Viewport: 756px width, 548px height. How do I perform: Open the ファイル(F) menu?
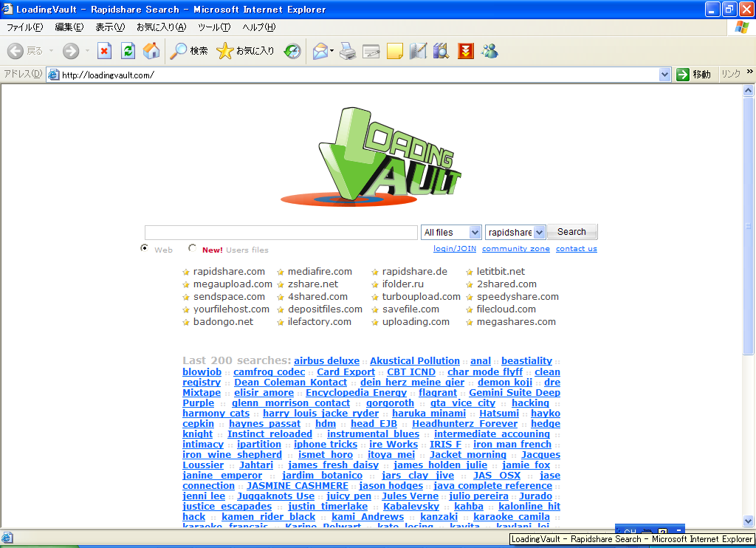click(x=24, y=27)
